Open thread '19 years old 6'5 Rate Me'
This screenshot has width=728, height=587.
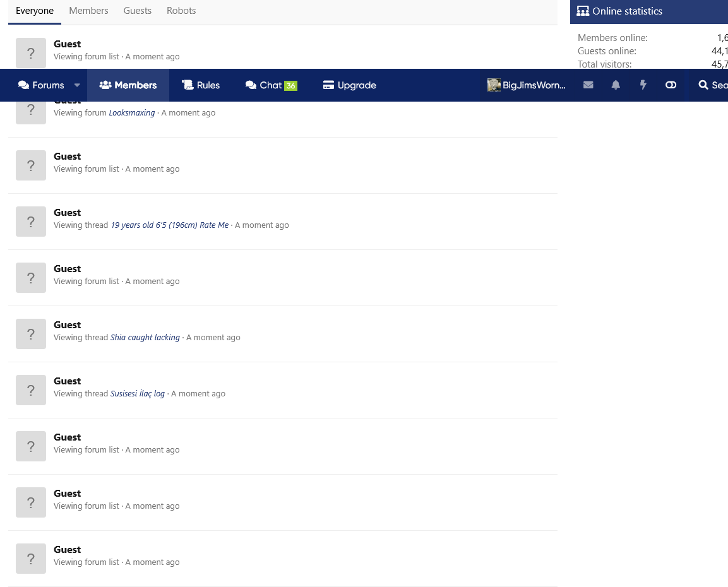[x=169, y=225]
